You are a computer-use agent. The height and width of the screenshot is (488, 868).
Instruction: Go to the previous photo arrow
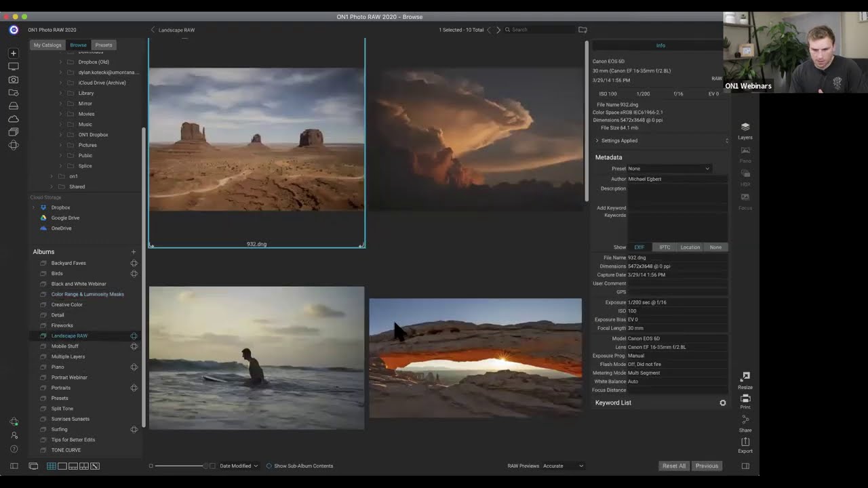click(489, 30)
